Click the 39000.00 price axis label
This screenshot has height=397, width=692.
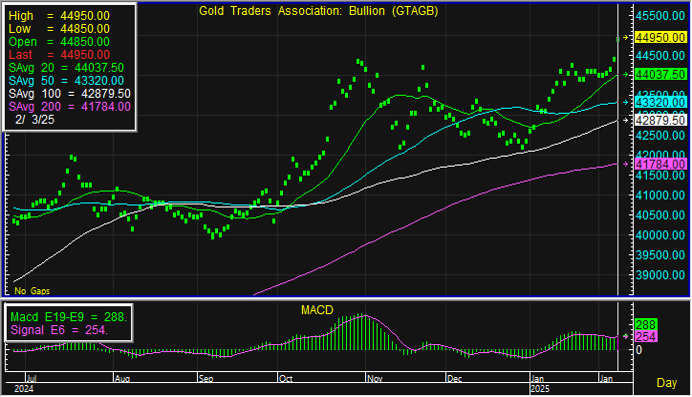pos(660,275)
